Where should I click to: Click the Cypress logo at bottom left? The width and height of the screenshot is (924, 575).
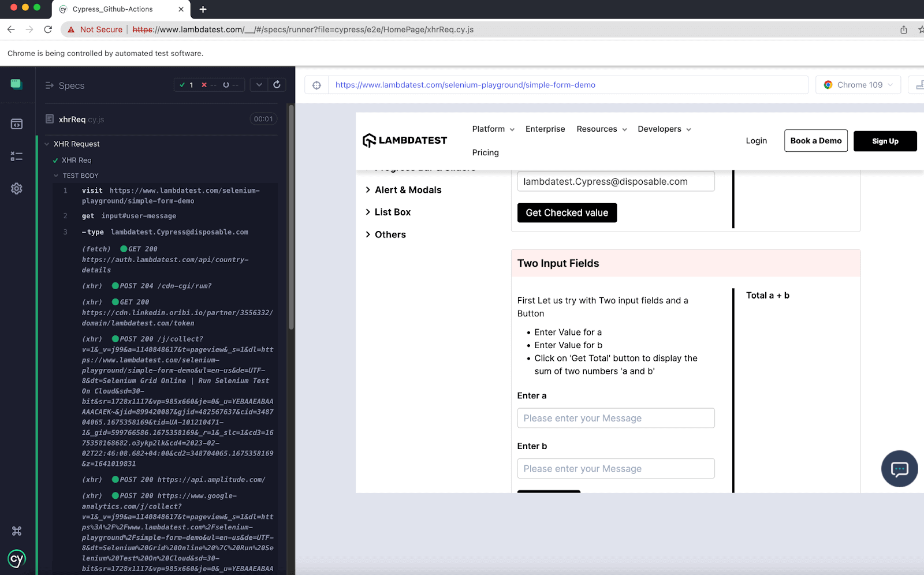coord(17,559)
